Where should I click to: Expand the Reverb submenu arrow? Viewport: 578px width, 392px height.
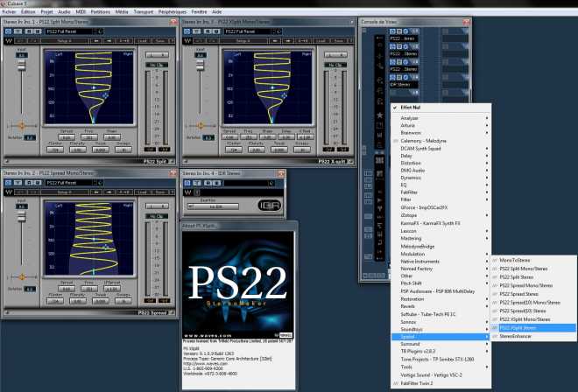tap(487, 306)
